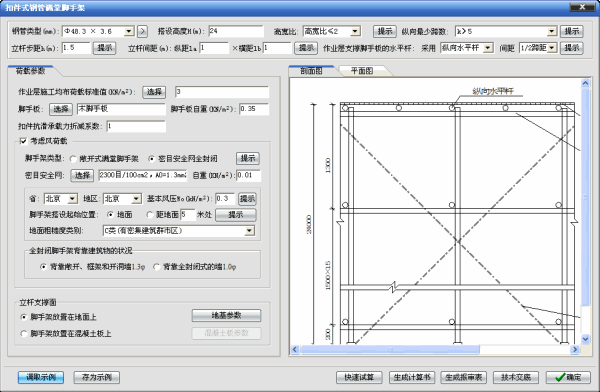Click drawing vertical scrollbar up arrow
The height and width of the screenshot is (392, 600).
(x=585, y=83)
